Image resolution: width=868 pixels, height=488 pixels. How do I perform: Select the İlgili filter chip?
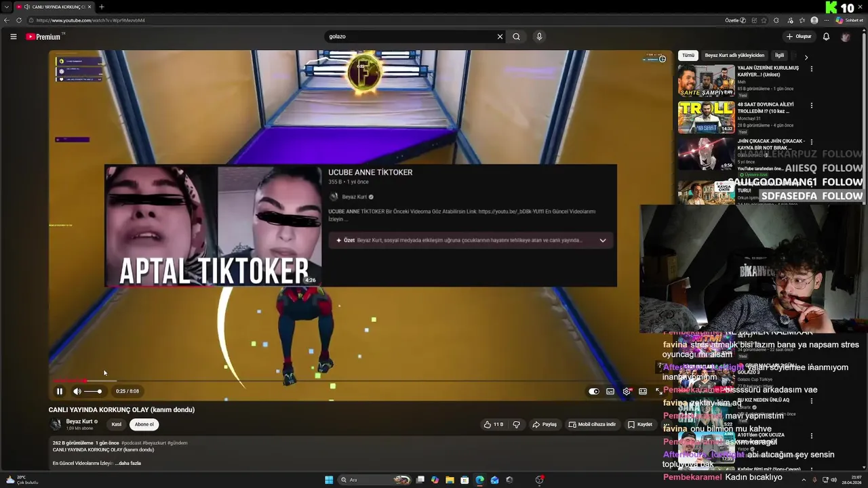point(780,56)
